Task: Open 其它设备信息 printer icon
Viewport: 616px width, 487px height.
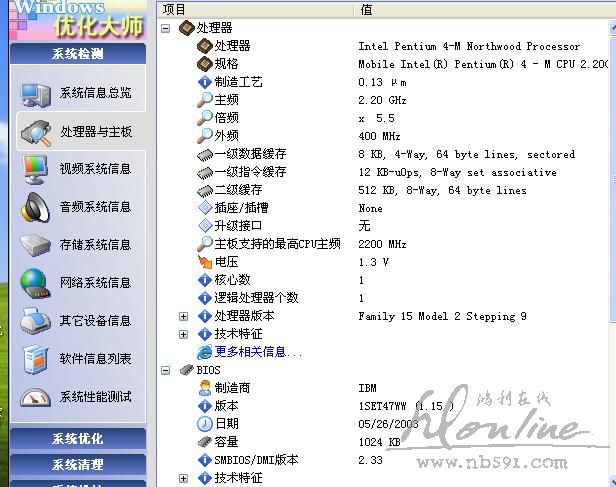Action: [x=35, y=320]
